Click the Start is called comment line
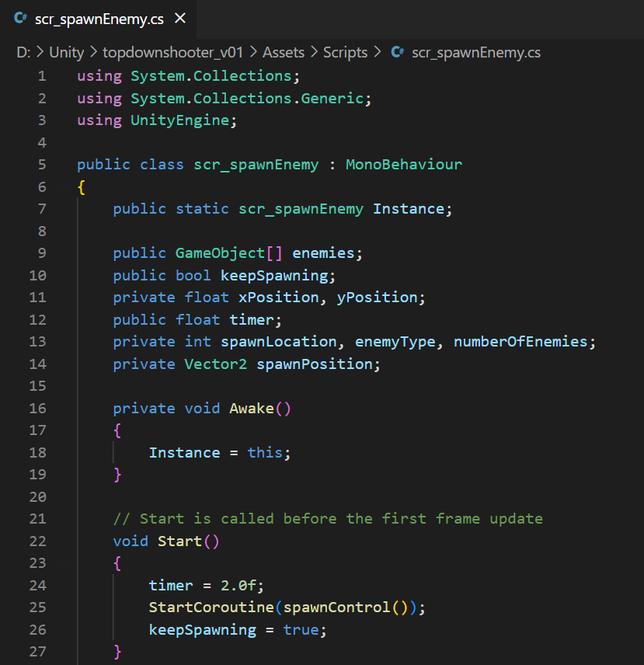 point(328,519)
